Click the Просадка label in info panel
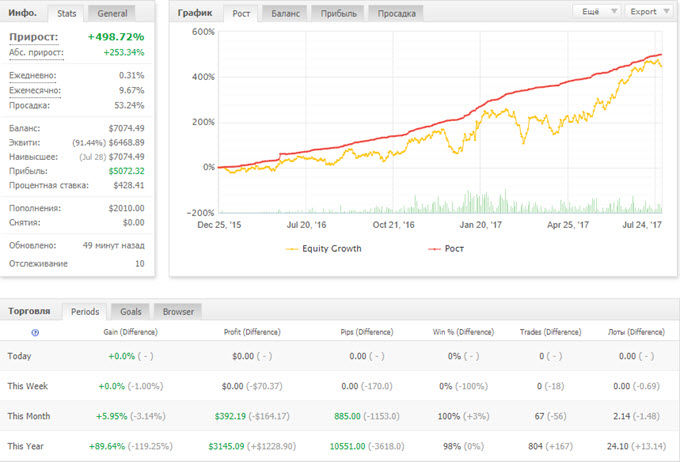 pyautogui.click(x=29, y=105)
